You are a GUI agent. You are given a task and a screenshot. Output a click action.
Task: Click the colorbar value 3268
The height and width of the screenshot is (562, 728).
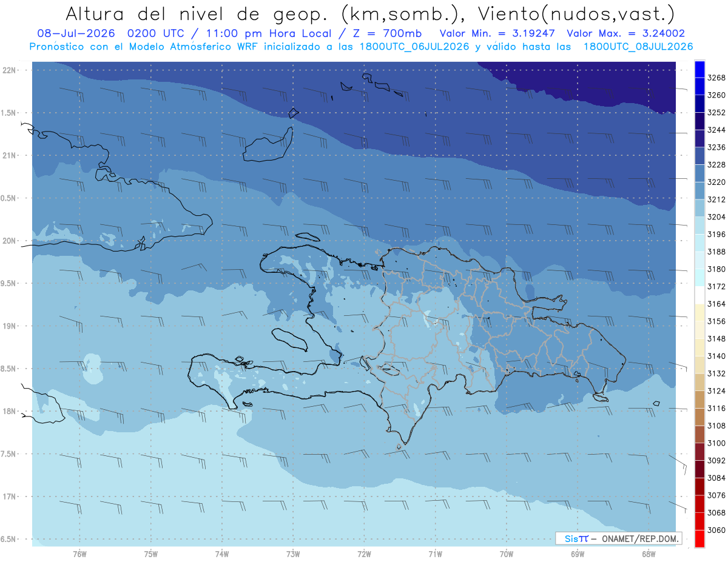[716, 78]
